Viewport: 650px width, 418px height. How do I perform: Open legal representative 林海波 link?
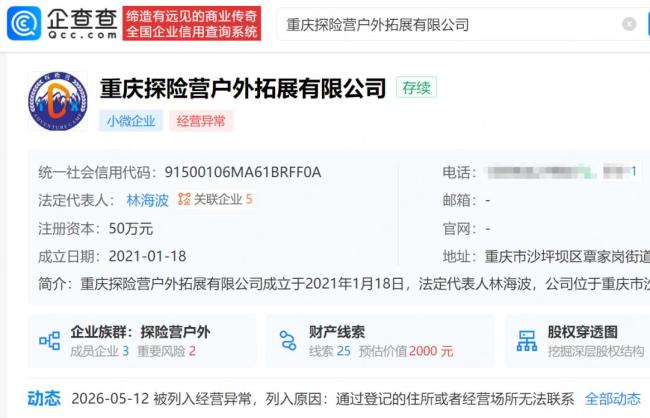click(148, 200)
